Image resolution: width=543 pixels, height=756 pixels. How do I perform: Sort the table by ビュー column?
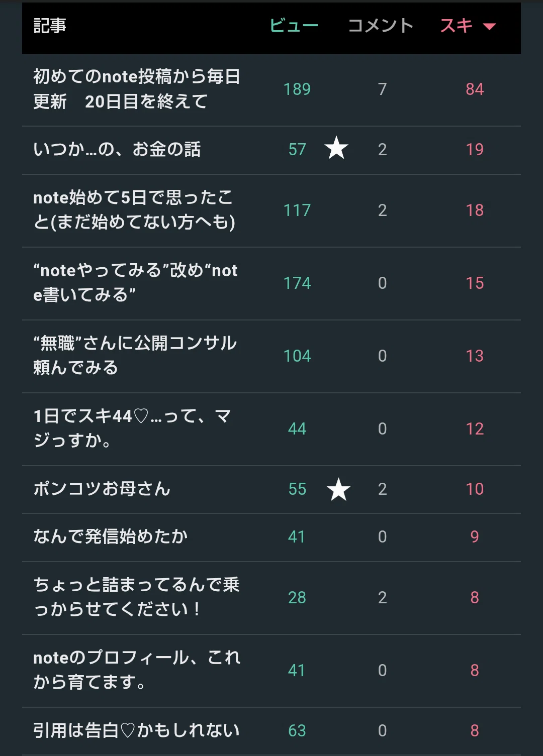294,26
